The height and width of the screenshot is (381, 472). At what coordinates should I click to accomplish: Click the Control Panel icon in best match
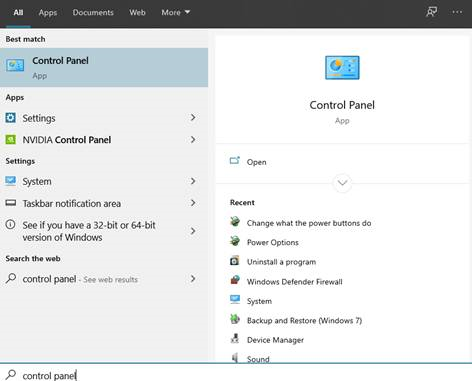pos(15,65)
